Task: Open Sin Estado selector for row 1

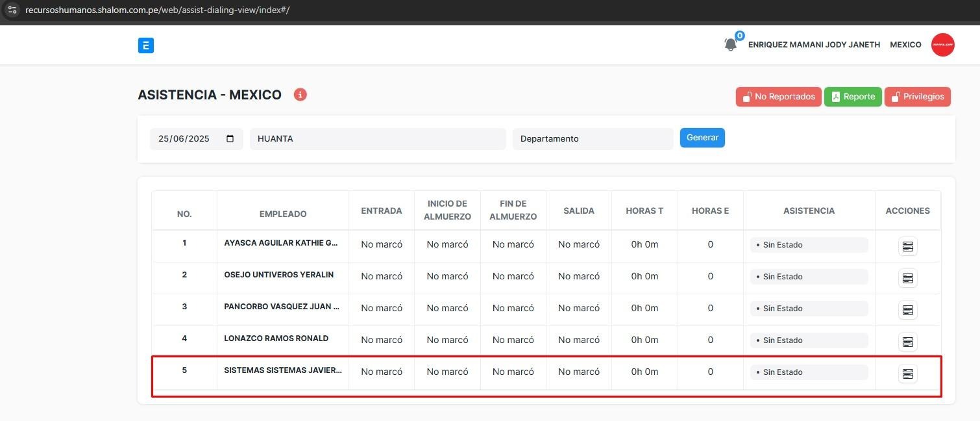Action: (809, 245)
